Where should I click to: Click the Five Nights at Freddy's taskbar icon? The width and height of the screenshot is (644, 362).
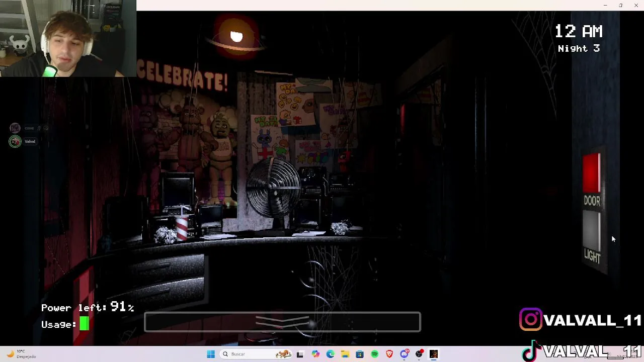(x=434, y=354)
